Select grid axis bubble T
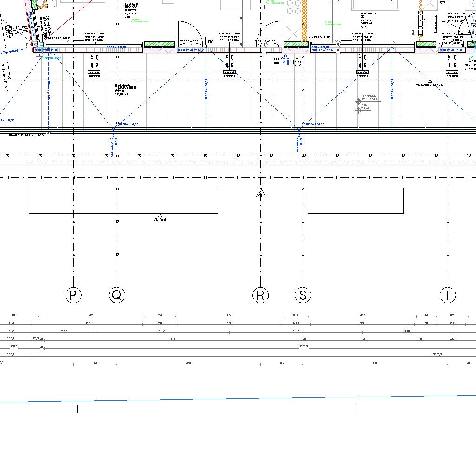 (x=448, y=295)
